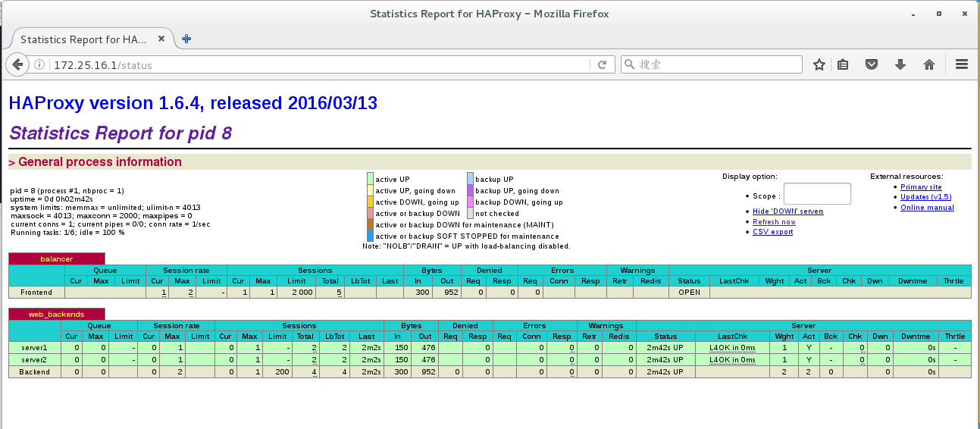Focus the address bar showing 172.25.16.1/status
Viewport: 980px width, 429px height.
click(318, 65)
